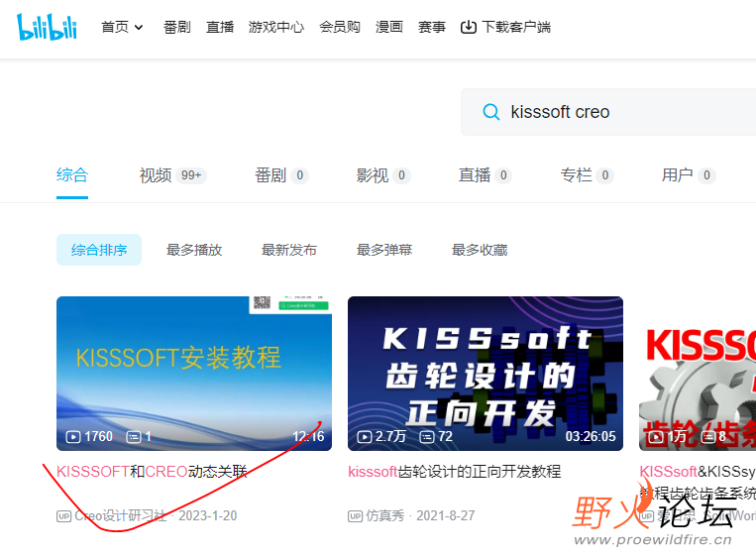Click the 03:26:05 duration label

[591, 436]
